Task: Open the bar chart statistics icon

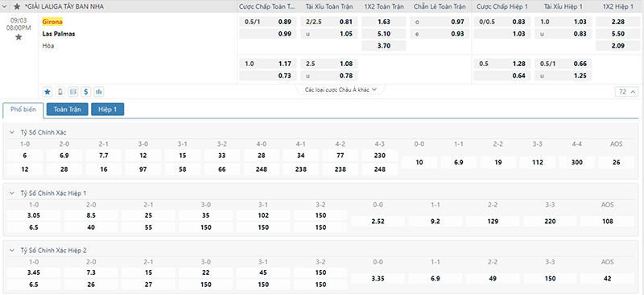Action: click(x=98, y=91)
